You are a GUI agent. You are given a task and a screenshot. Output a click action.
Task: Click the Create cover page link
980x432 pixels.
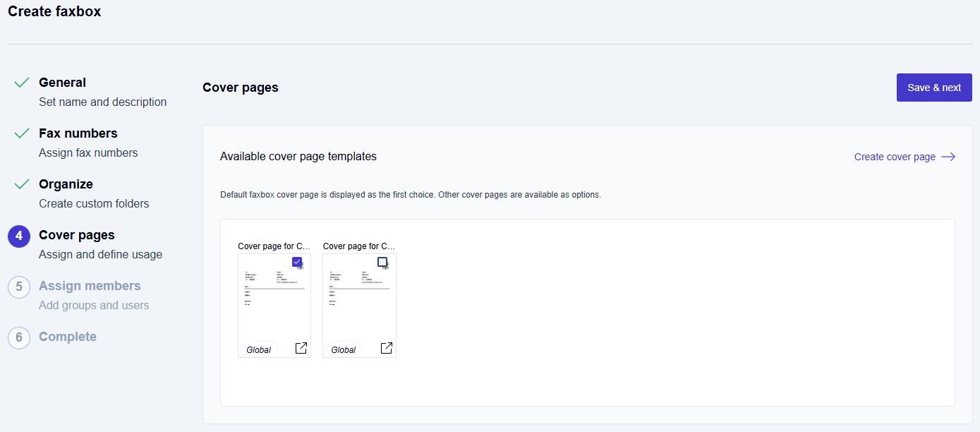tap(895, 157)
